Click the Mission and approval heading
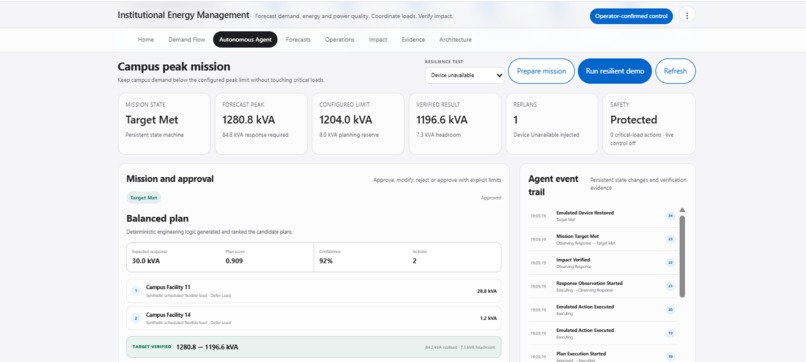Viewport: 806px width, 362px height. coord(170,178)
